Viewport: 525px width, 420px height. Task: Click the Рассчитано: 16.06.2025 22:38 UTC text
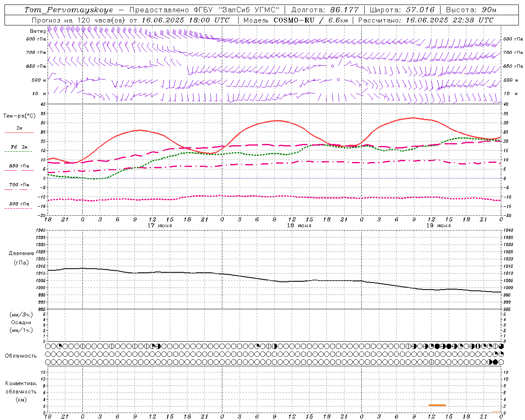click(426, 20)
